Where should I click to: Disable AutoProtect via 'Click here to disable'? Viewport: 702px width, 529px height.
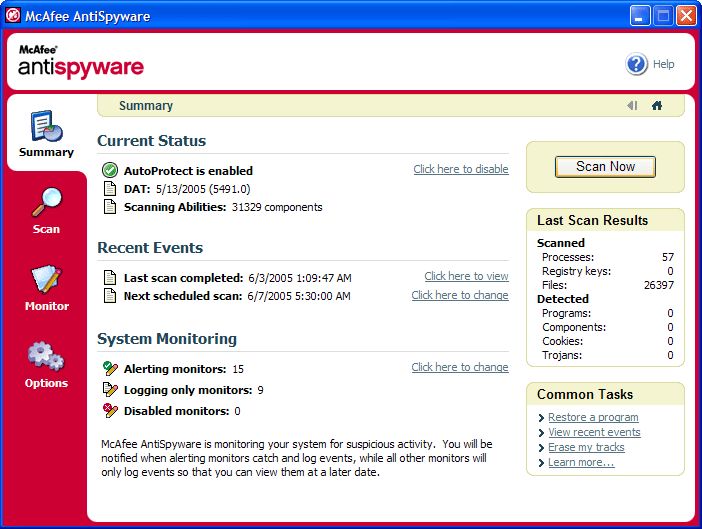click(460, 169)
